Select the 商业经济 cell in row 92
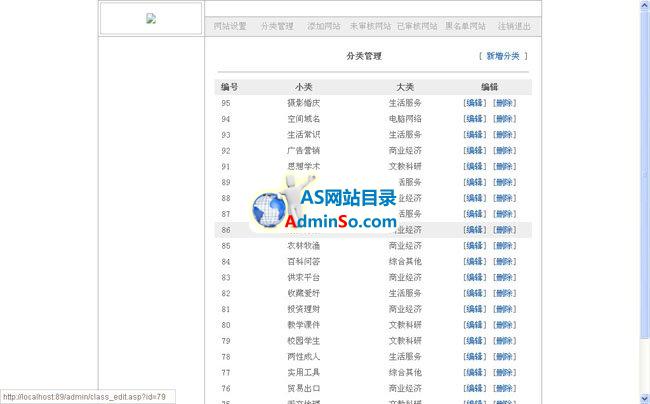 coord(405,150)
